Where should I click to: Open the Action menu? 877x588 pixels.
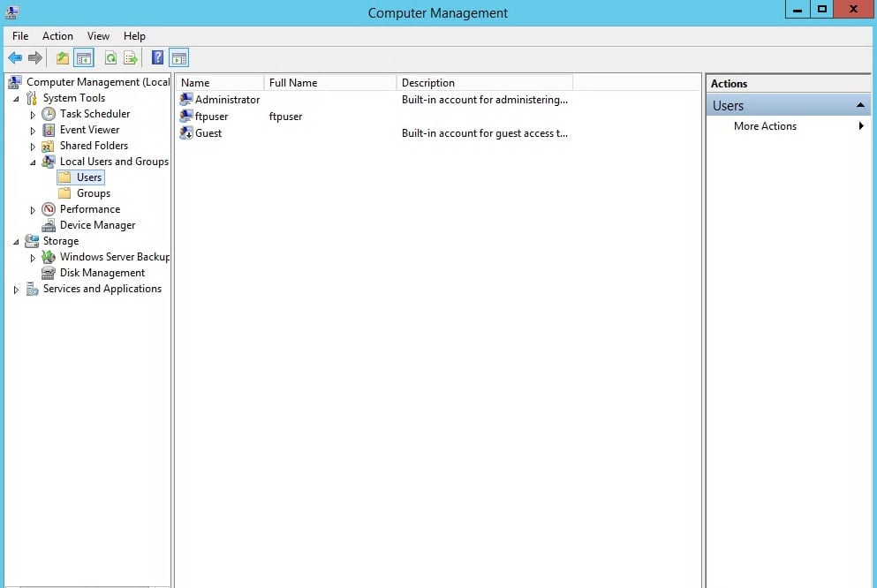coord(57,36)
